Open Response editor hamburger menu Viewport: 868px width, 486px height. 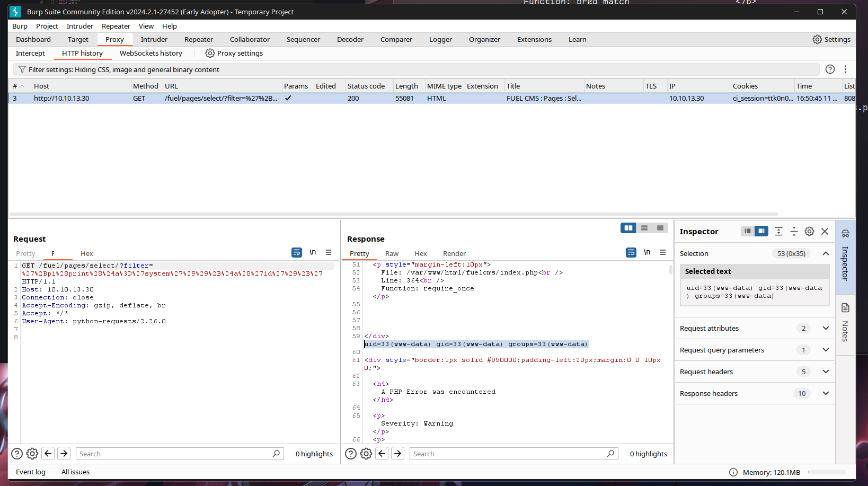point(663,252)
